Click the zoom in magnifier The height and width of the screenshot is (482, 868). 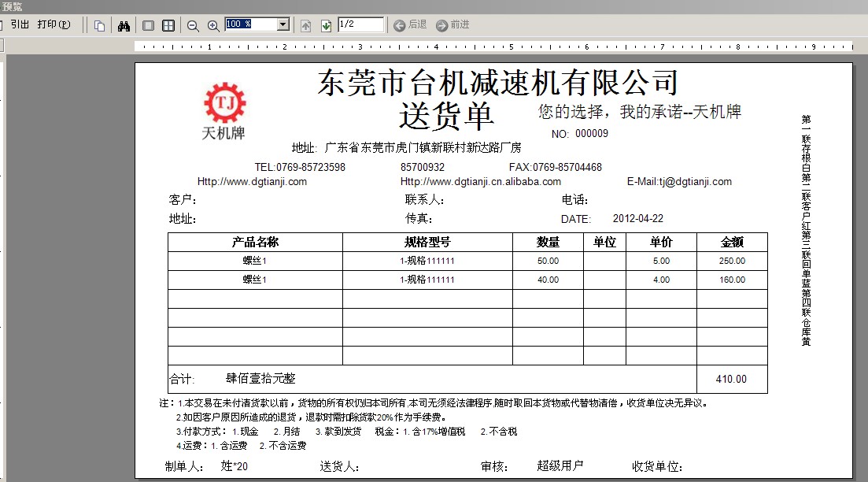pyautogui.click(x=213, y=25)
